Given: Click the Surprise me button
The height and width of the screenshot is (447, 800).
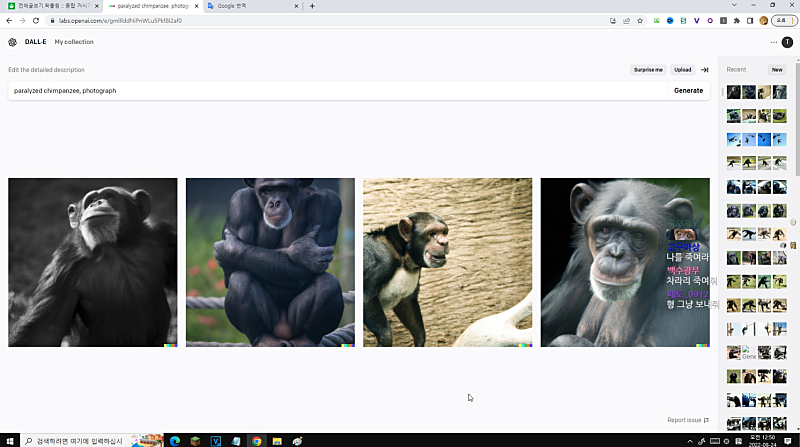Looking at the screenshot, I should (x=648, y=70).
